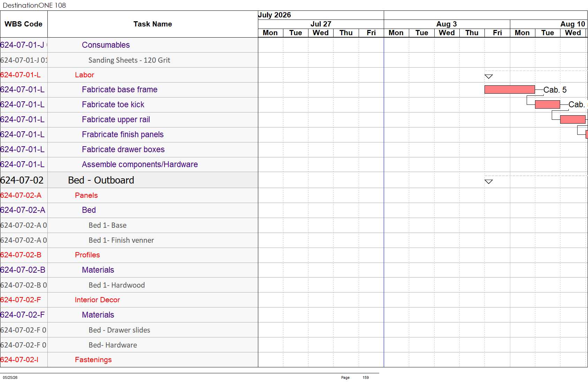The image size is (588, 382).
Task: Select Frabricate finish panels task
Action: [x=123, y=134]
